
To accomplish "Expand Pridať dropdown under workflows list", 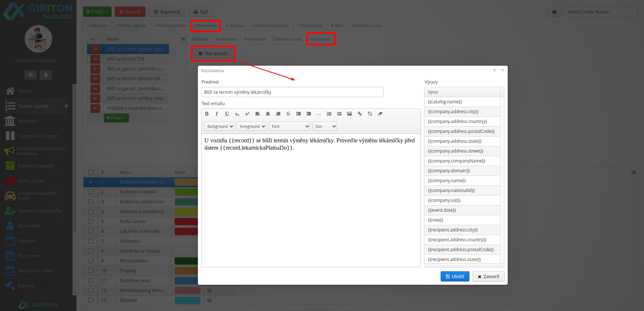I will pyautogui.click(x=116, y=118).
